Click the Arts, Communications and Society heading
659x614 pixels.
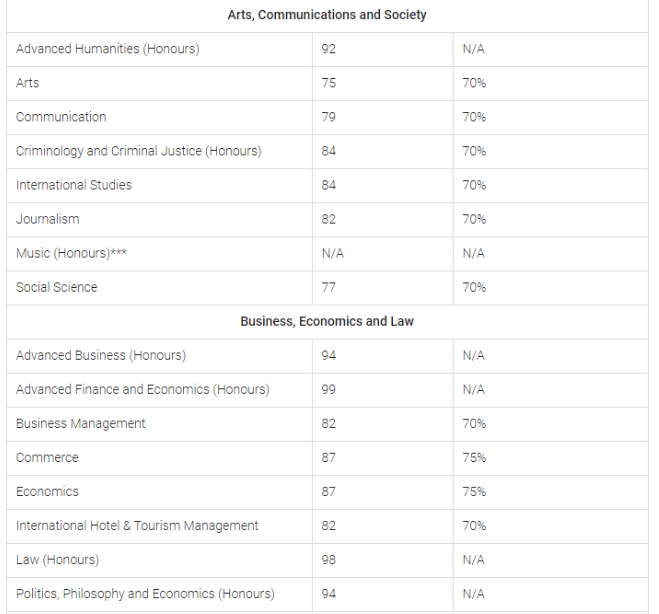pyautogui.click(x=327, y=15)
